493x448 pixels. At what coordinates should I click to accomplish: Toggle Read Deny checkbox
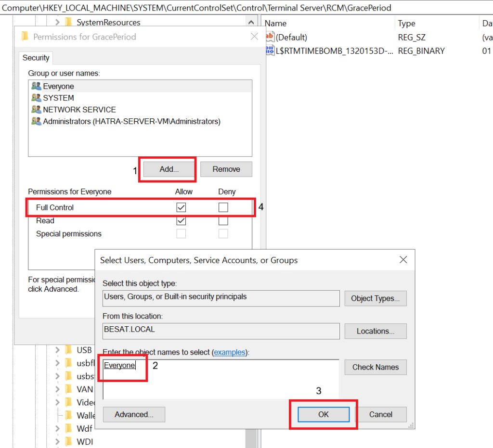point(223,220)
